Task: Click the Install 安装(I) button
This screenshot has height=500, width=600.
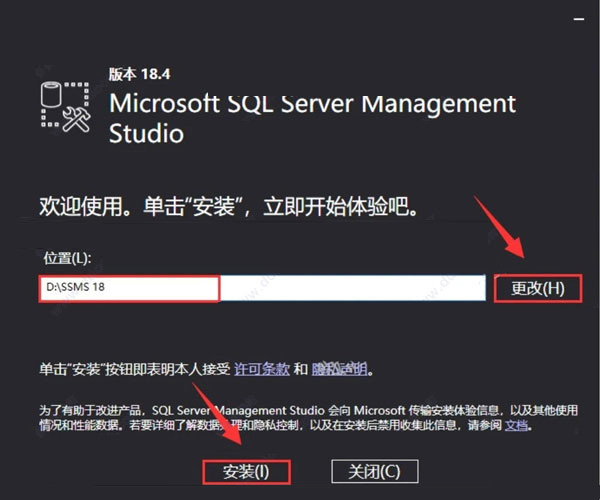Action: [246, 472]
